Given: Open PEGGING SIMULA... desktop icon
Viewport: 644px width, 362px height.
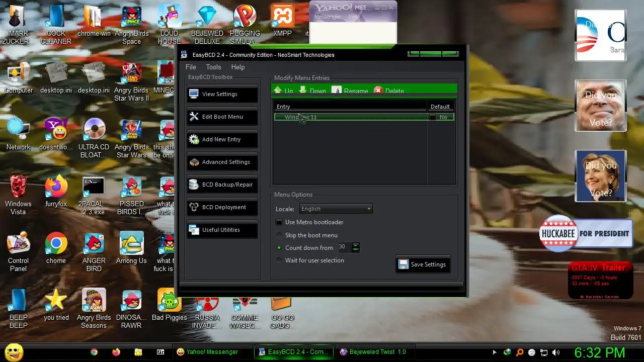Looking at the screenshot, I should [x=245, y=25].
